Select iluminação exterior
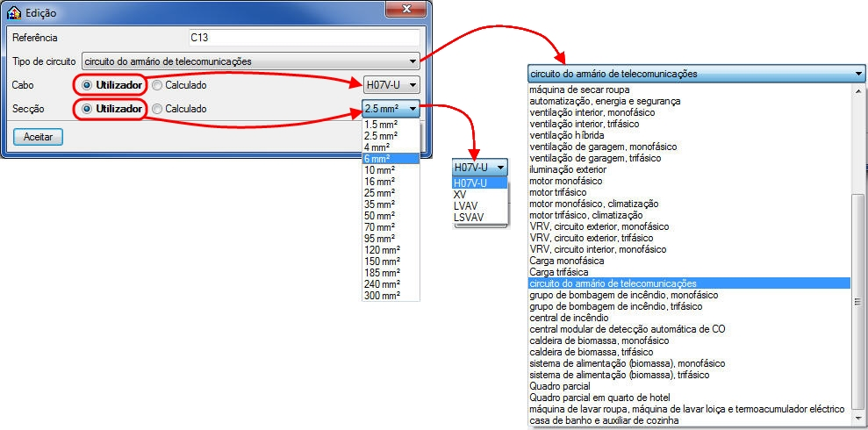This screenshot has height=430, width=868. (689, 169)
